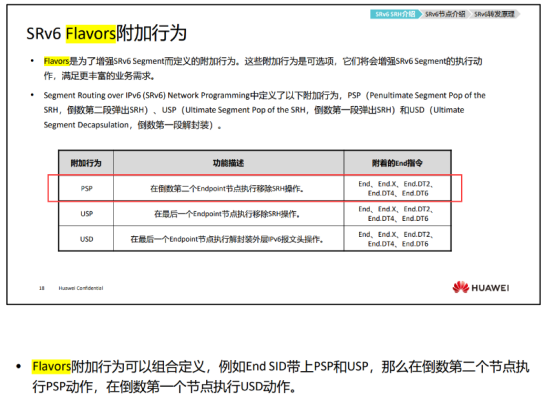The height and width of the screenshot is (401, 554).
Task: Click the End instructions cell in PSP row
Action: tap(397, 188)
